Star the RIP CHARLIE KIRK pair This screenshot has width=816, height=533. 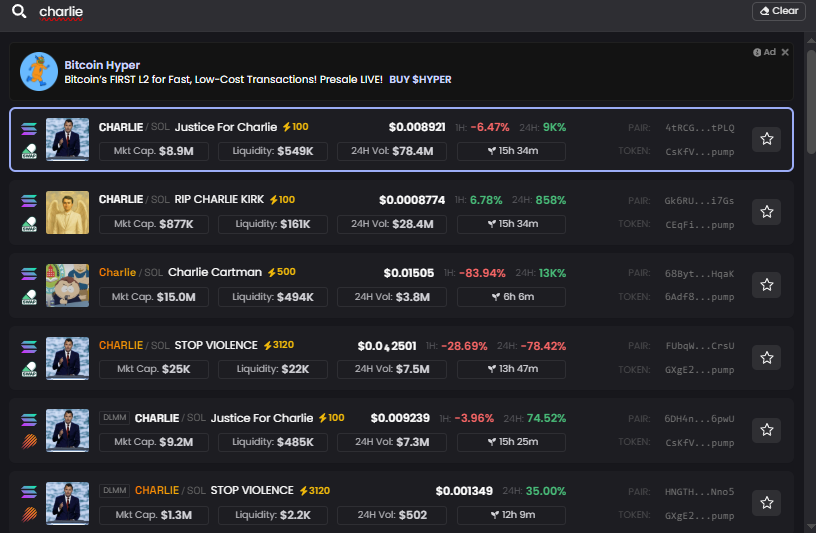pos(767,212)
